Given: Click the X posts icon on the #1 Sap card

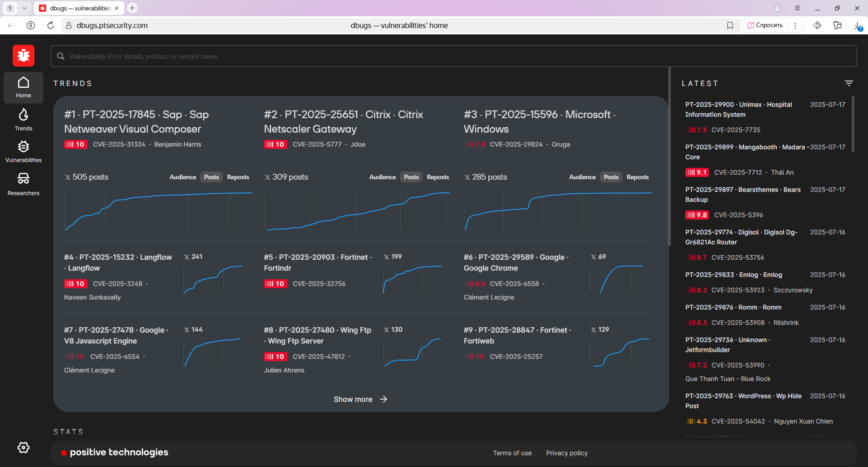Looking at the screenshot, I should pyautogui.click(x=68, y=177).
